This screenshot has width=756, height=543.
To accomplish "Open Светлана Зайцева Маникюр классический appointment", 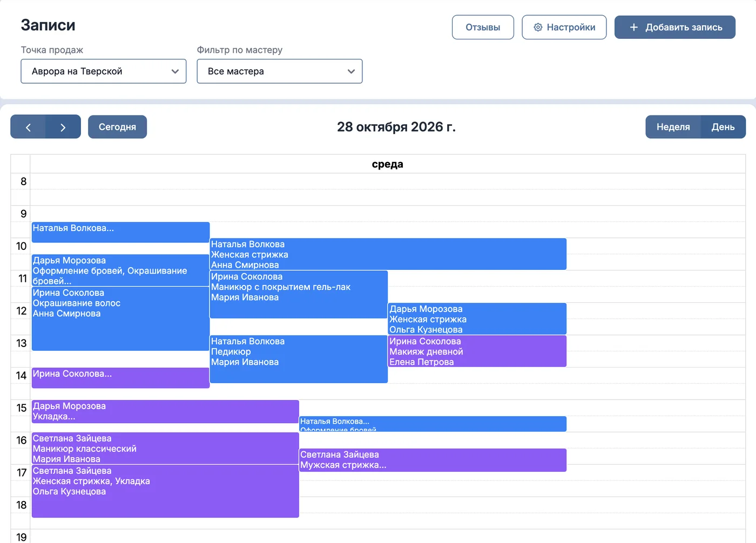I will [x=165, y=449].
